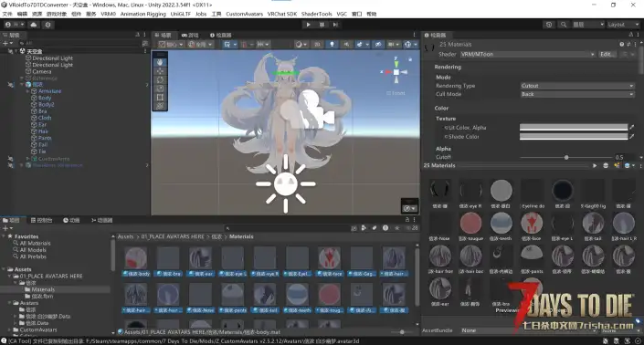Select the Rect tool in scene overlay

160,98
